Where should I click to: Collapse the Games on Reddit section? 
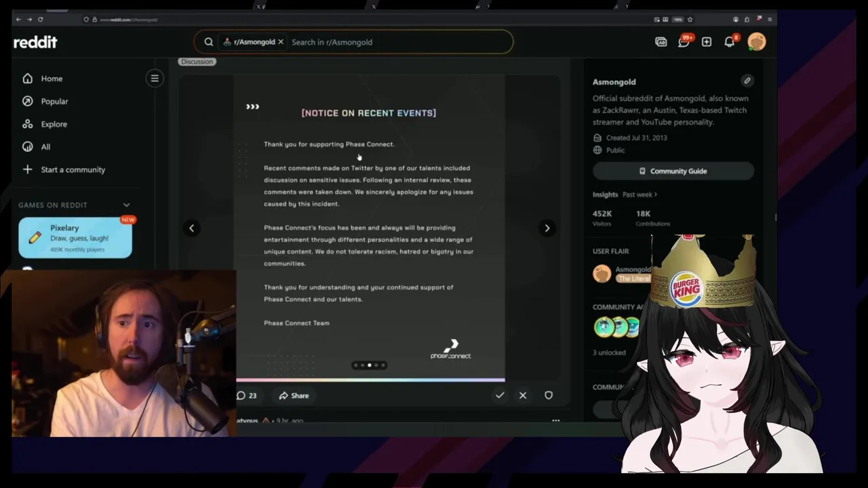click(126, 205)
